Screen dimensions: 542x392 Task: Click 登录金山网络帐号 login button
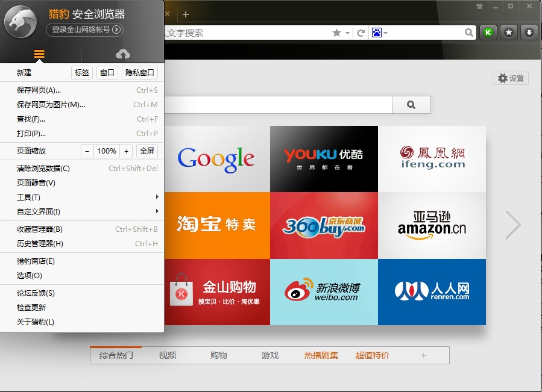84,30
